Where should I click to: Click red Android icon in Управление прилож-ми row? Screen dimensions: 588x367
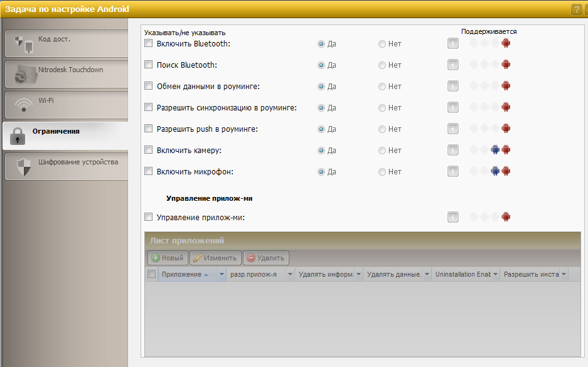pos(506,216)
